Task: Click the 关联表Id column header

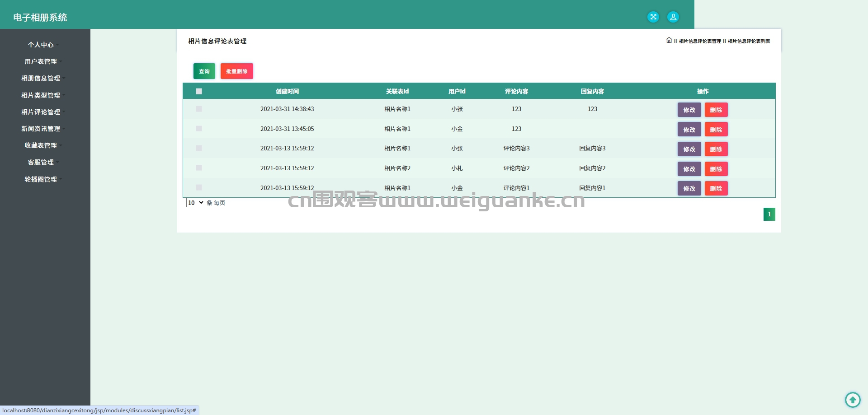Action: [x=397, y=91]
